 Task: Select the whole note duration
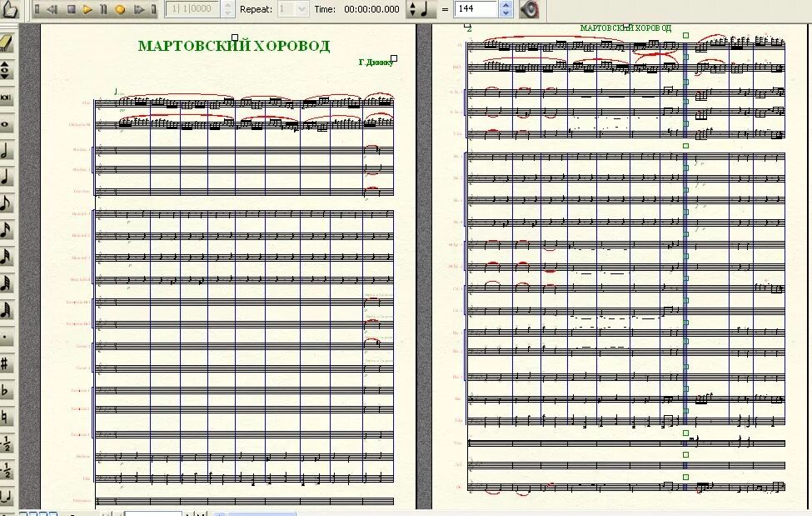point(6,124)
